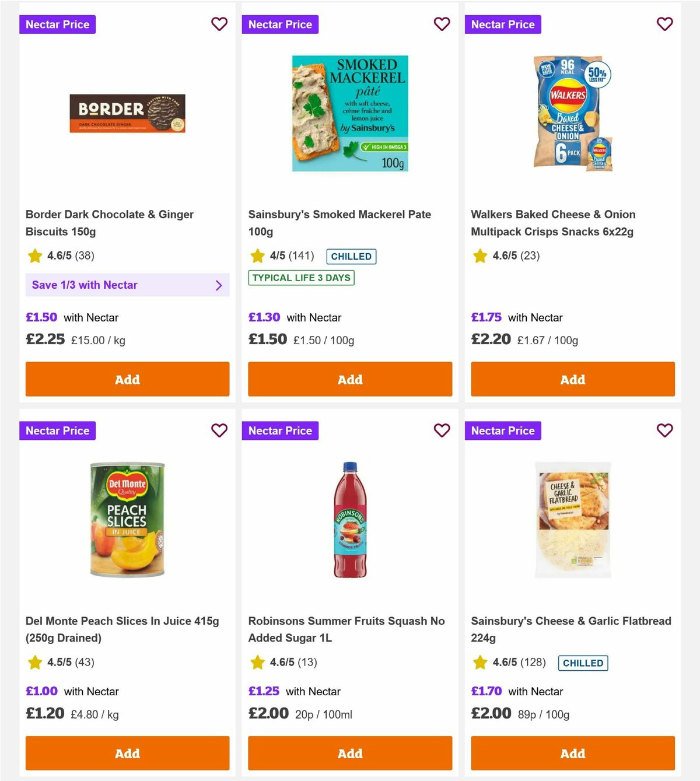Toggle the heart on Robinsons Summer Fruits Squash

(x=442, y=430)
